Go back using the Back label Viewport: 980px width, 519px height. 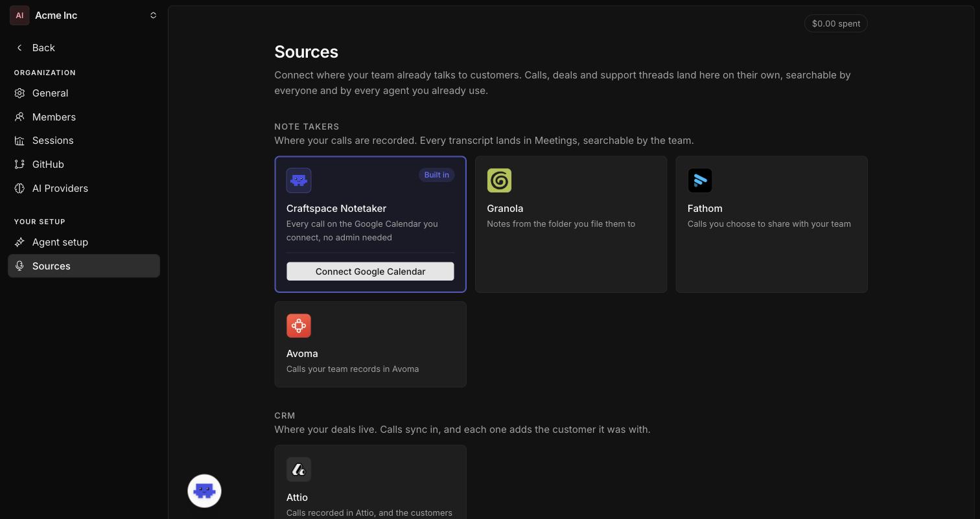click(x=43, y=48)
